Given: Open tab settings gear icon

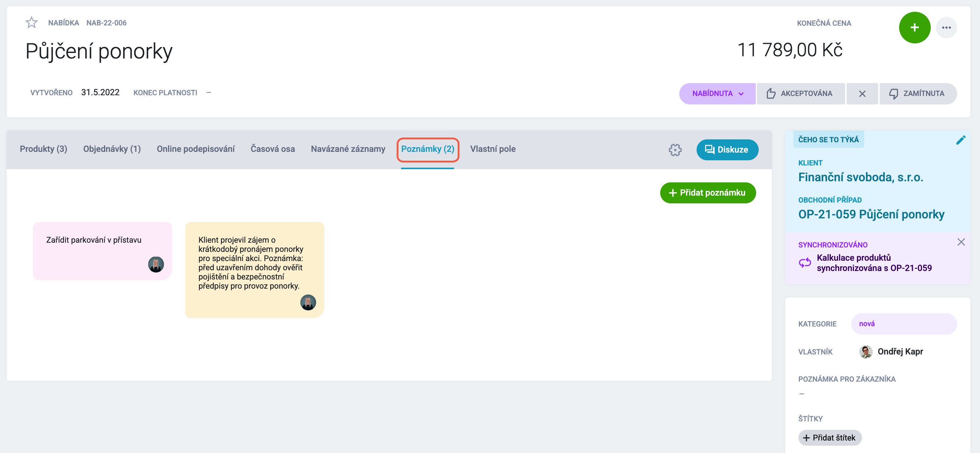Looking at the screenshot, I should (675, 150).
